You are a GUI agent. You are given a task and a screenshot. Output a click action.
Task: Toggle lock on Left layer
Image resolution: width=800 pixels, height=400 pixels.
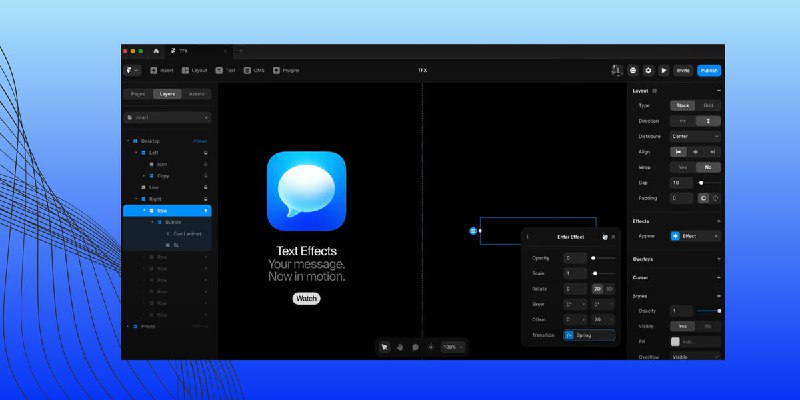tap(206, 153)
